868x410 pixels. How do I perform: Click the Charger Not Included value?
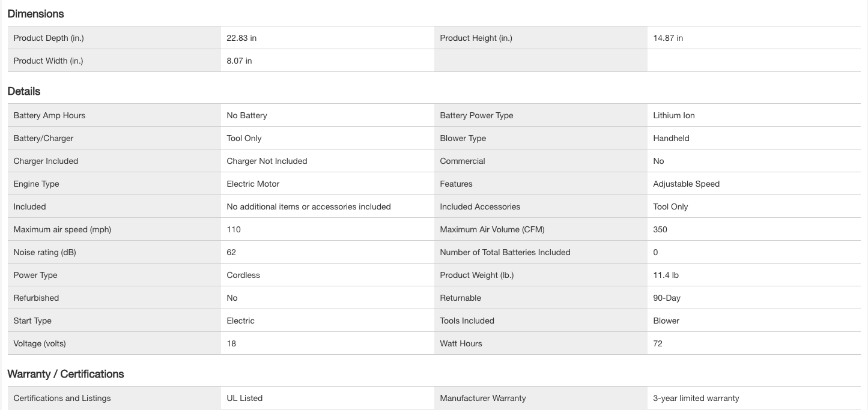pos(267,161)
